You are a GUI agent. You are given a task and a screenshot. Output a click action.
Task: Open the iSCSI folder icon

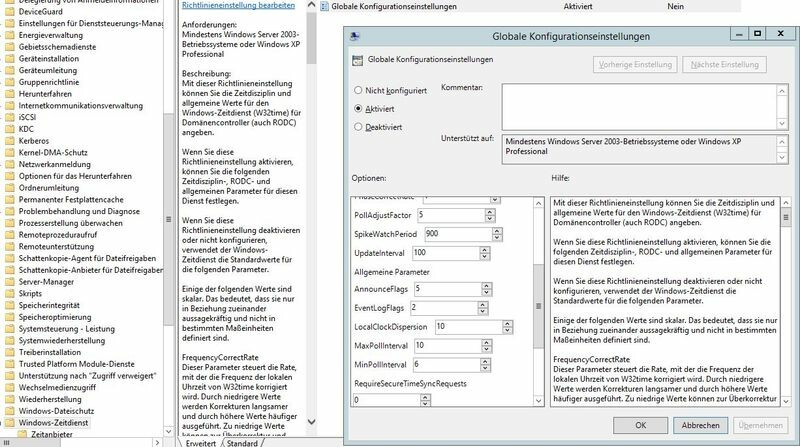[9, 117]
